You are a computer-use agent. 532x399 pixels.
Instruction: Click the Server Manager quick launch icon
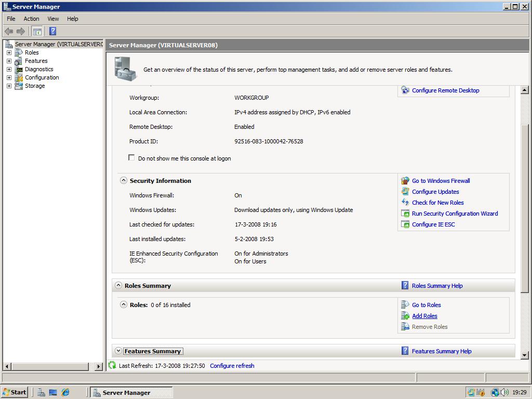(41, 393)
